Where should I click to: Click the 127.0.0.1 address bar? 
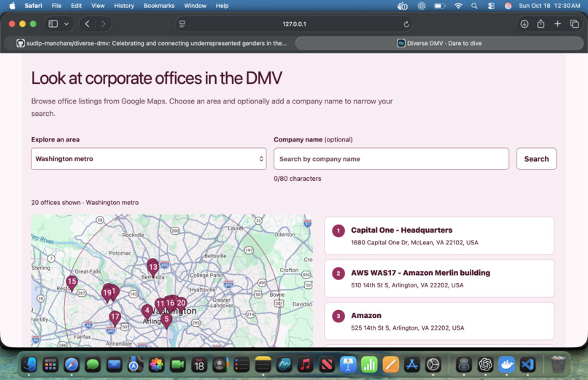click(x=294, y=24)
